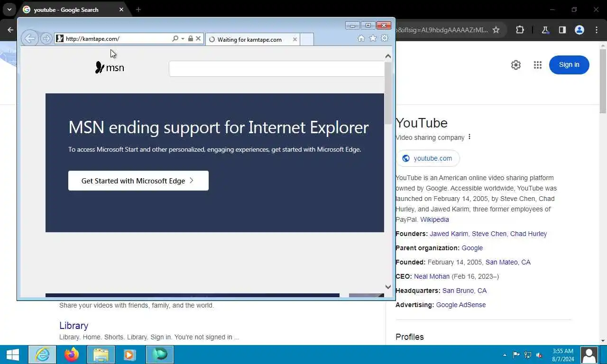Viewport: 607px width, 364px height.
Task: Click the msn logo
Action: click(x=110, y=68)
